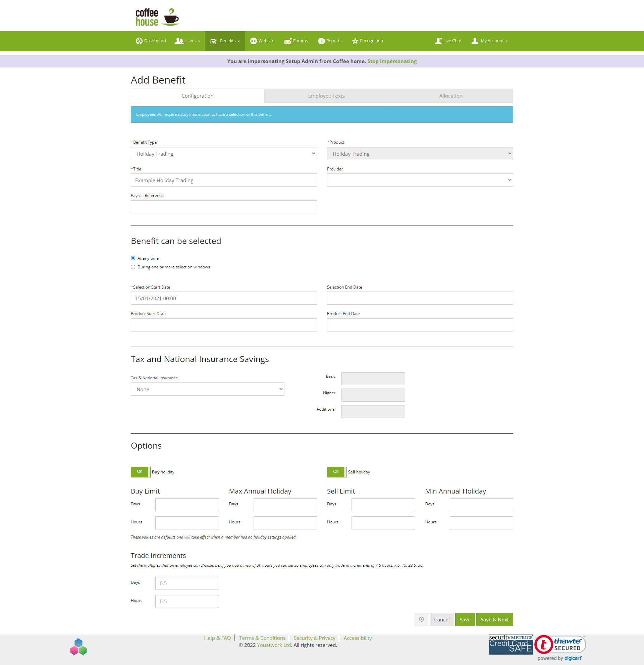Open Live Chat person icon
Image resolution: width=644 pixels, height=665 pixels.
click(438, 41)
